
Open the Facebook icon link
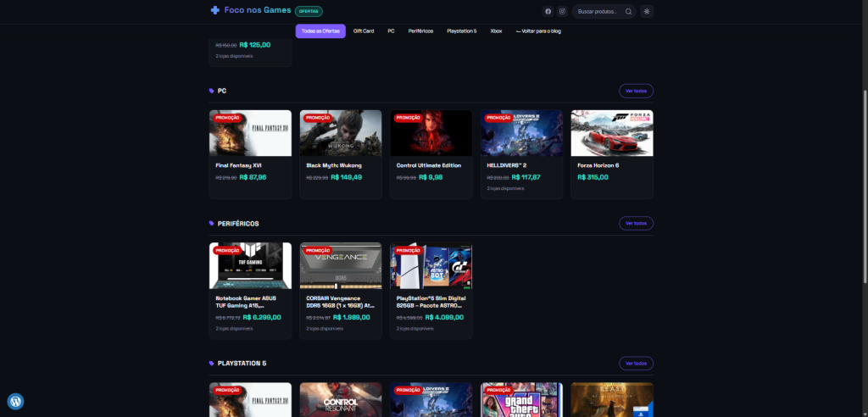coord(548,11)
